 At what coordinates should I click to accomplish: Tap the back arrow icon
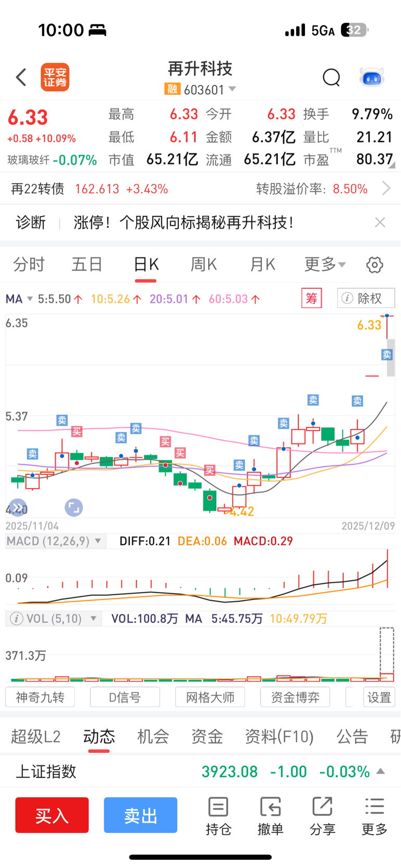tap(21, 77)
